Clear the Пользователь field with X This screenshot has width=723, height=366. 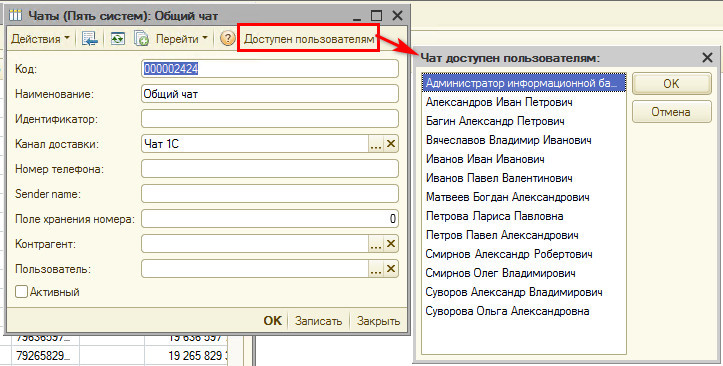[x=391, y=269]
